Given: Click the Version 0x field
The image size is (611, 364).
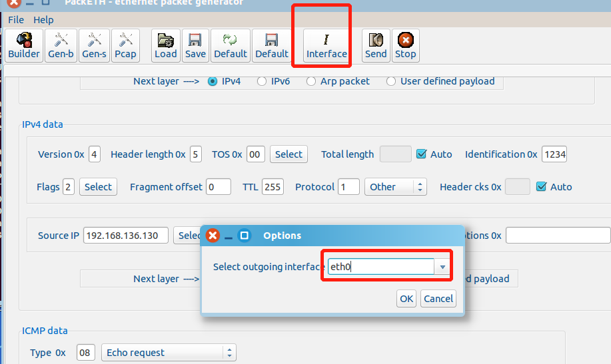Looking at the screenshot, I should 95,154.
